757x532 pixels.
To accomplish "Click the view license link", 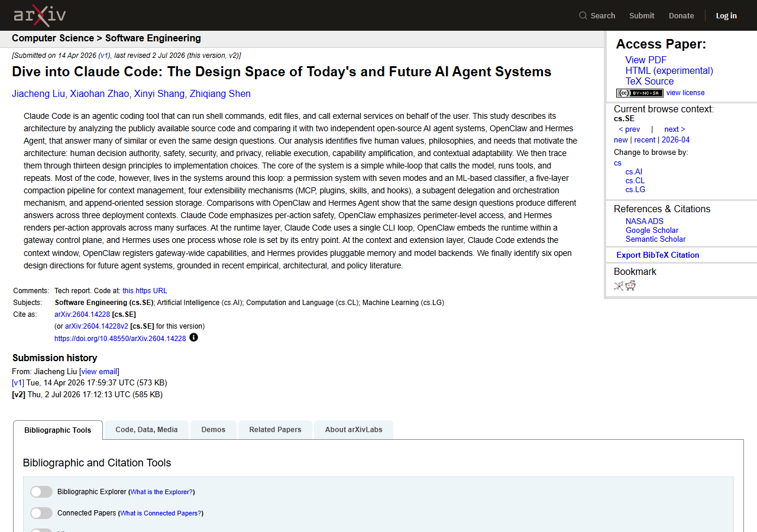I will pyautogui.click(x=685, y=93).
